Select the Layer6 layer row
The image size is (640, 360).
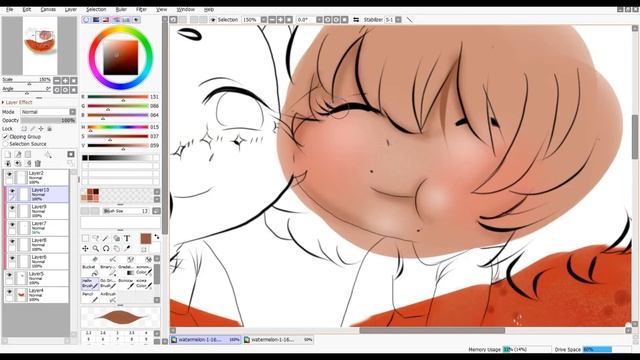(x=38, y=261)
